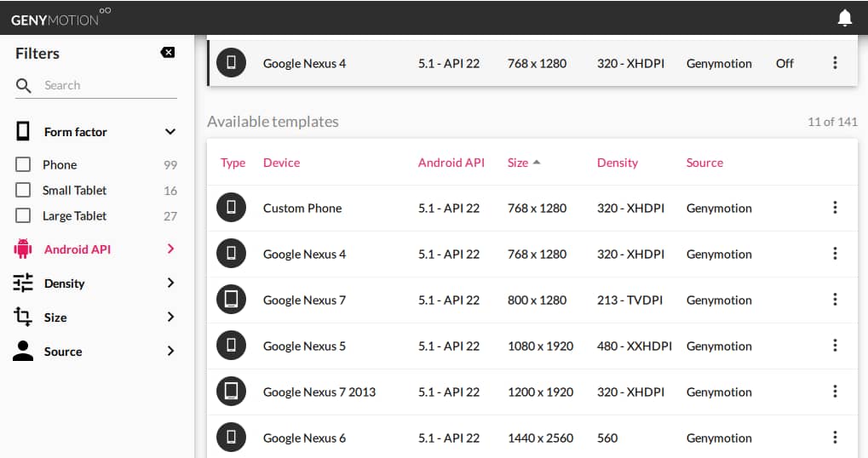Check the Large Tablet box
Image resolution: width=868 pixels, height=458 pixels.
(x=23, y=215)
